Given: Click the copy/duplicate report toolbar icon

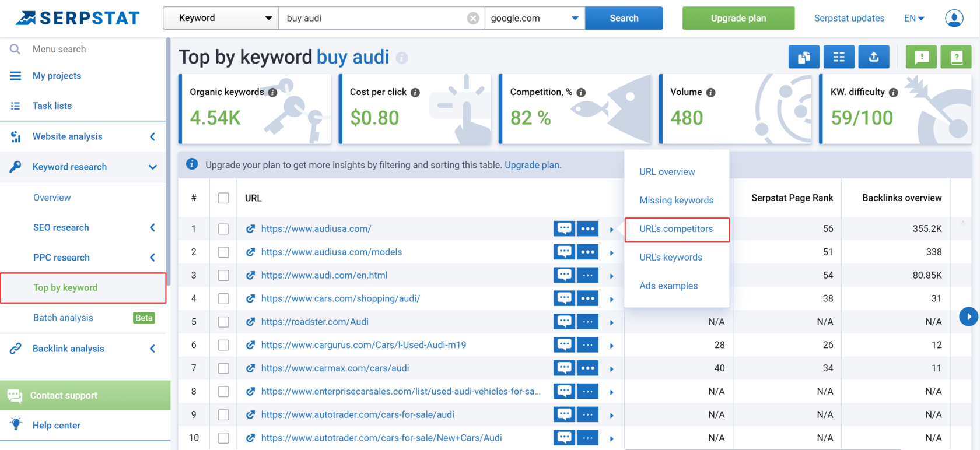Looking at the screenshot, I should [x=804, y=57].
